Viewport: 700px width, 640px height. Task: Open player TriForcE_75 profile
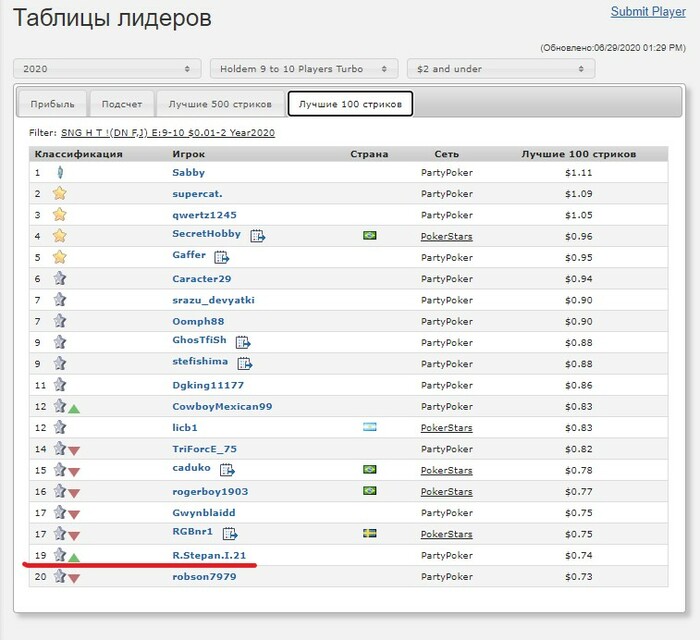pyautogui.click(x=204, y=449)
